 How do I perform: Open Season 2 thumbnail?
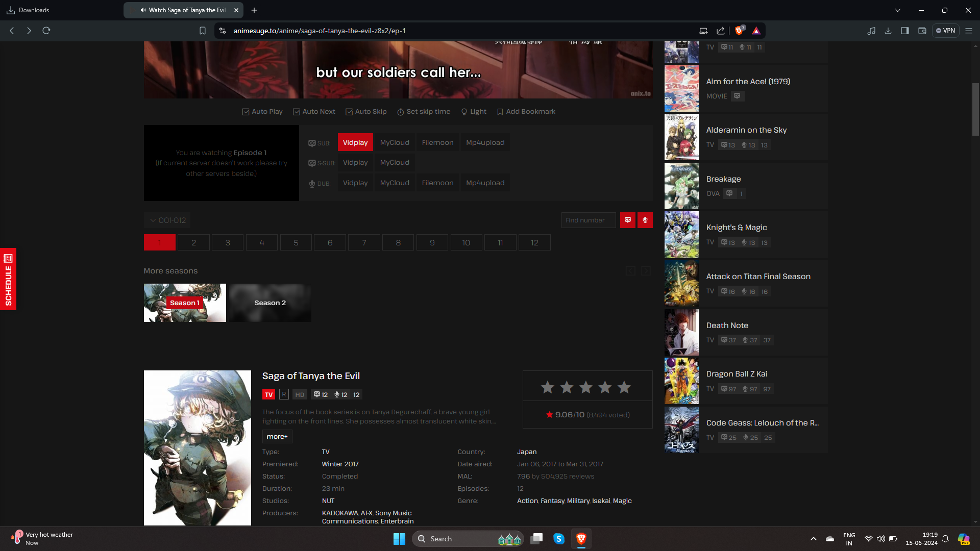click(x=270, y=303)
